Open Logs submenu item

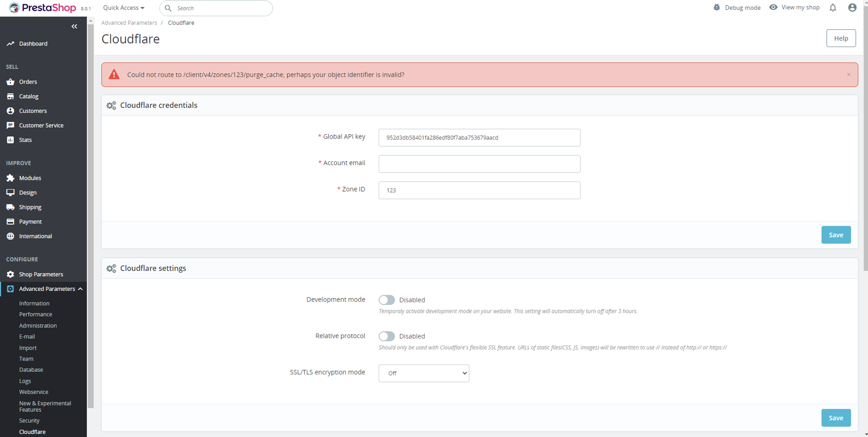[x=25, y=381]
